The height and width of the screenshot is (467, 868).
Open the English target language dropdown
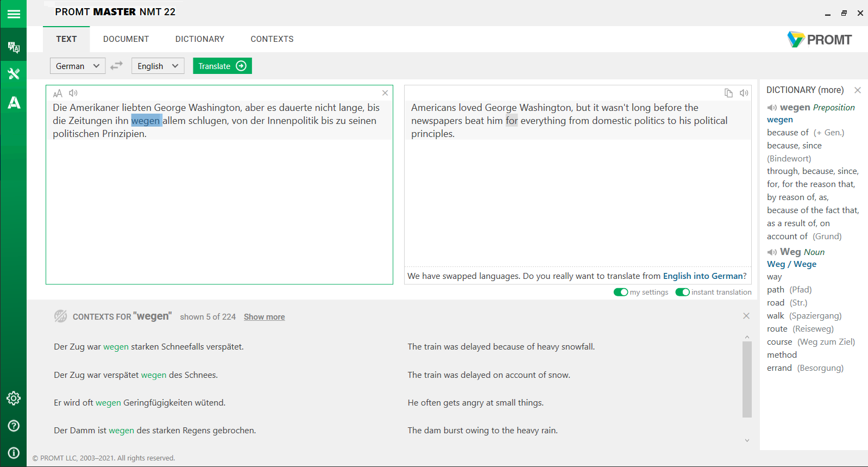(x=158, y=66)
